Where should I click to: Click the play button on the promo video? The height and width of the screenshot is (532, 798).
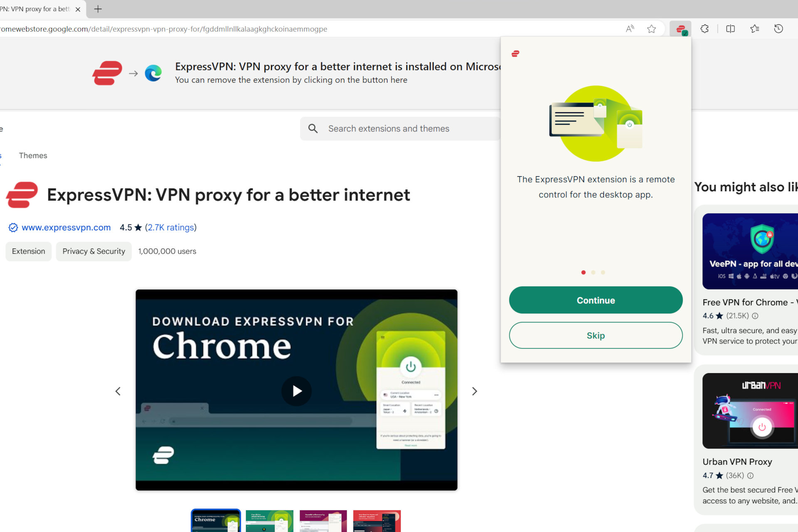296,391
